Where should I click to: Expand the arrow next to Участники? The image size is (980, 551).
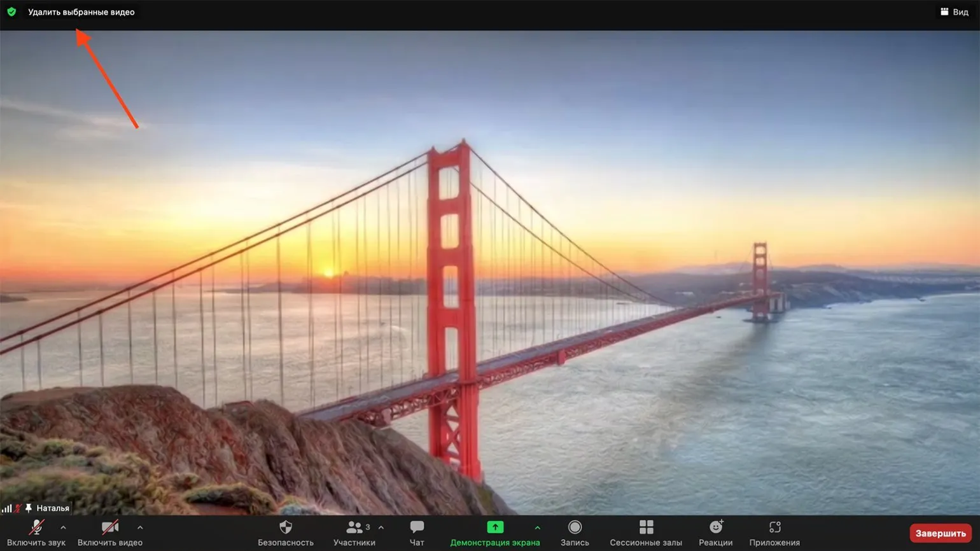(x=381, y=527)
